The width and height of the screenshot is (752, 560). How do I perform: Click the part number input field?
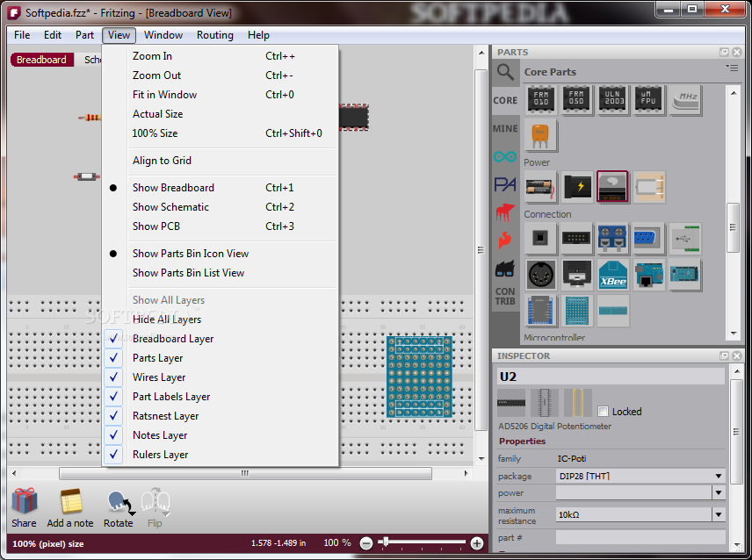[640, 537]
